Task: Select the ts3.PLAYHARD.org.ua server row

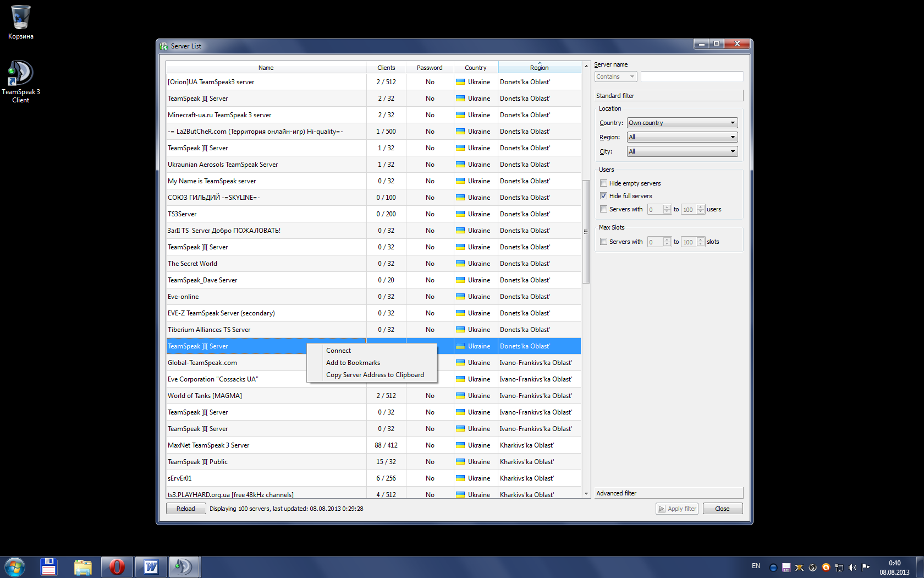Action: pyautogui.click(x=373, y=493)
